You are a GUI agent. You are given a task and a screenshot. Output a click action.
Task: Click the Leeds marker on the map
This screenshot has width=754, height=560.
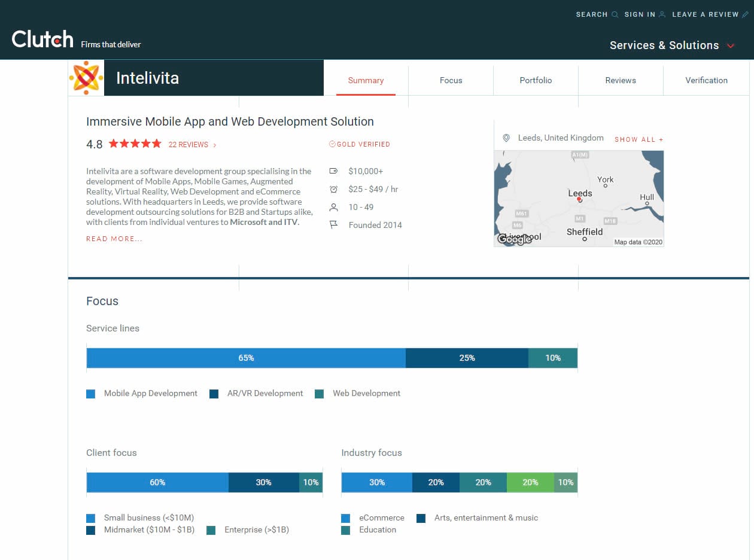click(579, 199)
